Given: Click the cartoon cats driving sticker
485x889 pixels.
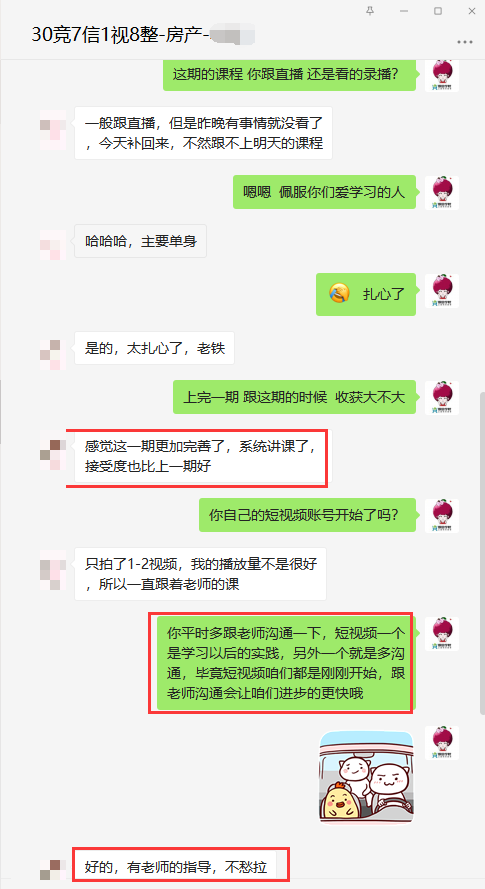Looking at the screenshot, I should (366, 777).
